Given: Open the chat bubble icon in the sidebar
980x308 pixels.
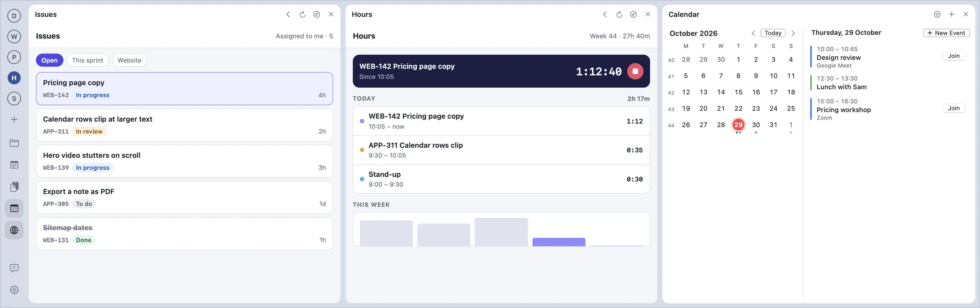Looking at the screenshot, I should pyautogui.click(x=14, y=268).
